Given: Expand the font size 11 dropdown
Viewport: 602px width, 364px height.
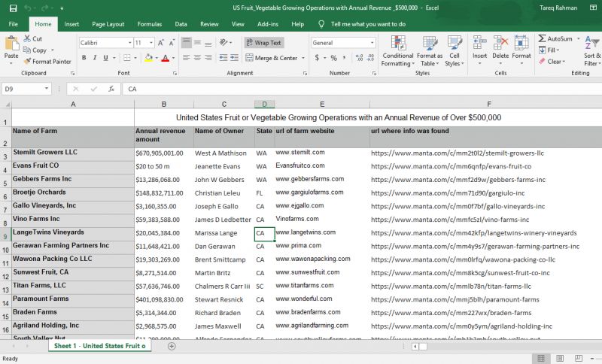Looking at the screenshot, I should coord(151,43).
